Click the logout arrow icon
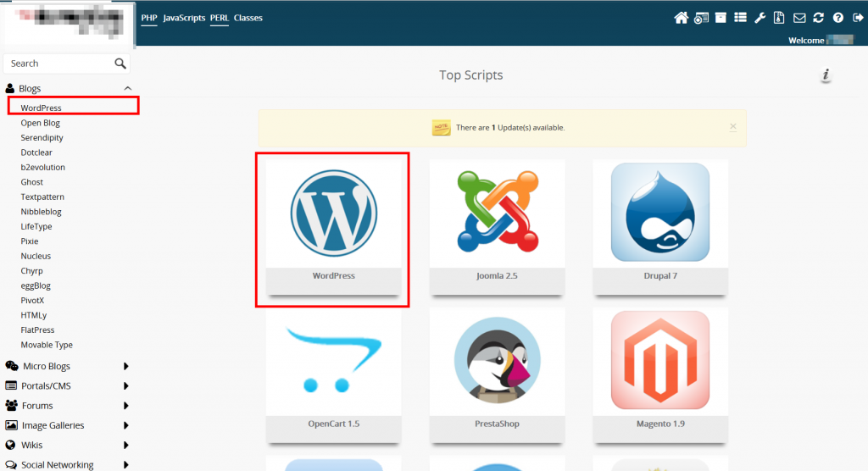 click(858, 18)
